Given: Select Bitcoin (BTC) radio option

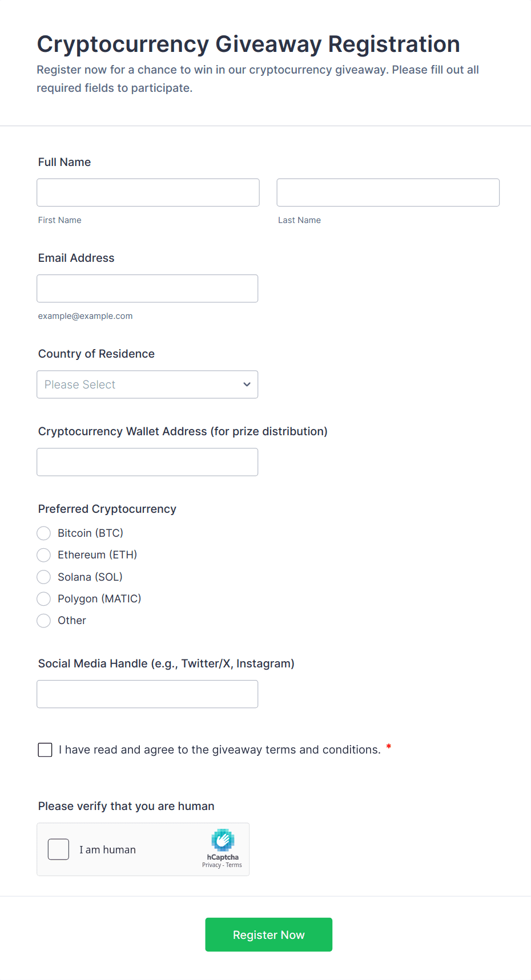Looking at the screenshot, I should tap(44, 533).
